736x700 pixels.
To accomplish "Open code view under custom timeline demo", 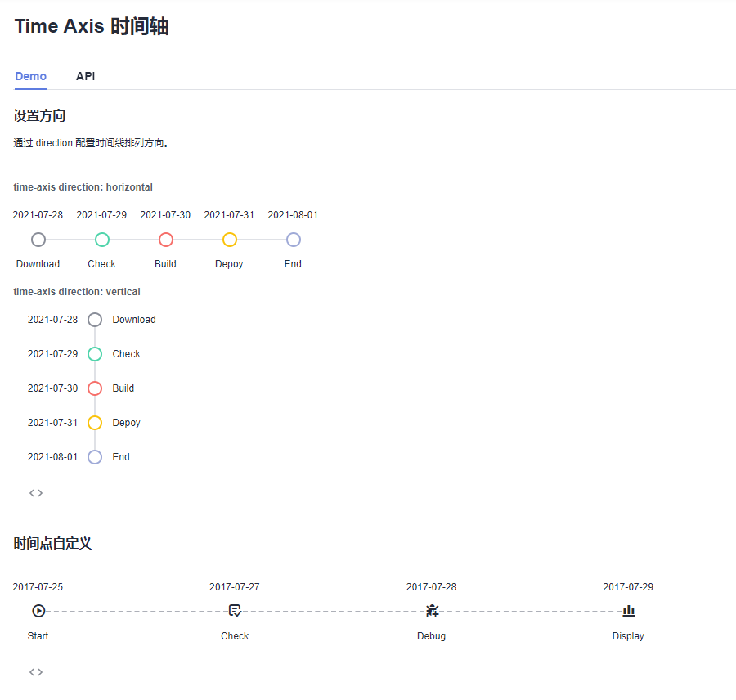I will [35, 671].
